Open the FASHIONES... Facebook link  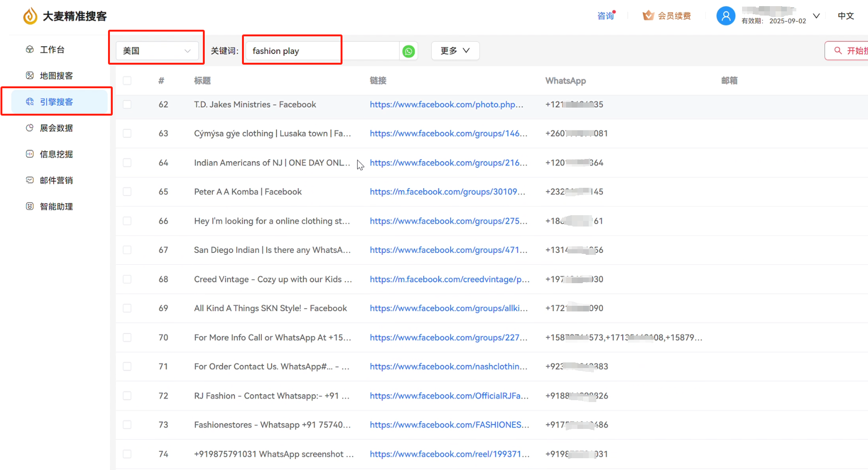[x=450, y=425]
